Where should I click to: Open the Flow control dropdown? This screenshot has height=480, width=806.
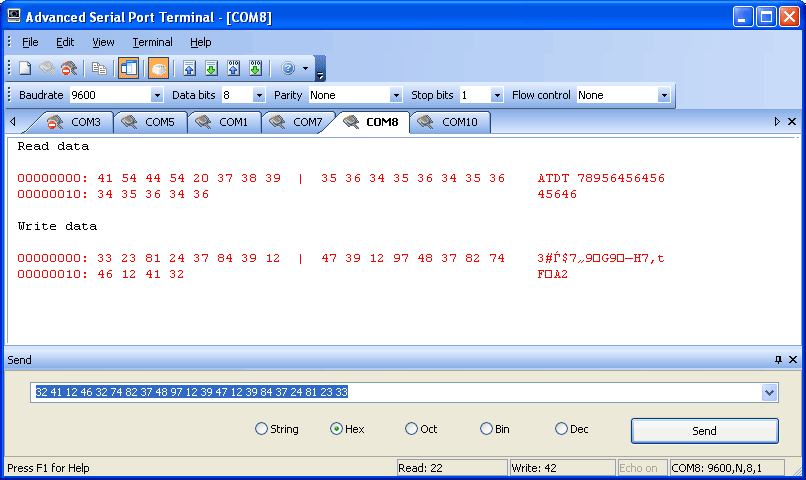tap(664, 95)
